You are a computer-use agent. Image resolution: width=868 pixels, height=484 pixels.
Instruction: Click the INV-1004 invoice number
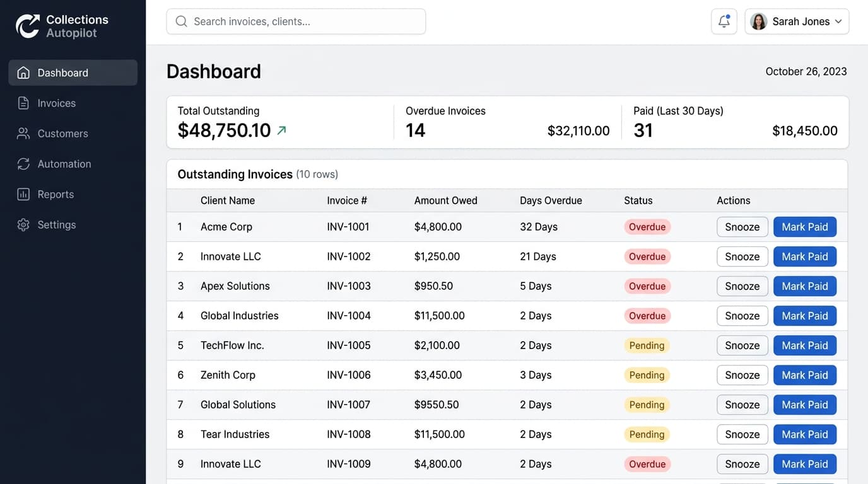click(349, 316)
